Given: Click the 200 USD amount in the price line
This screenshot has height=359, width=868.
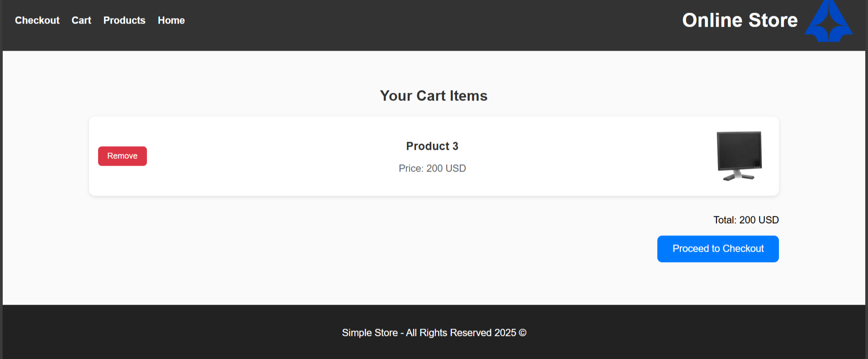Looking at the screenshot, I should 446,168.
